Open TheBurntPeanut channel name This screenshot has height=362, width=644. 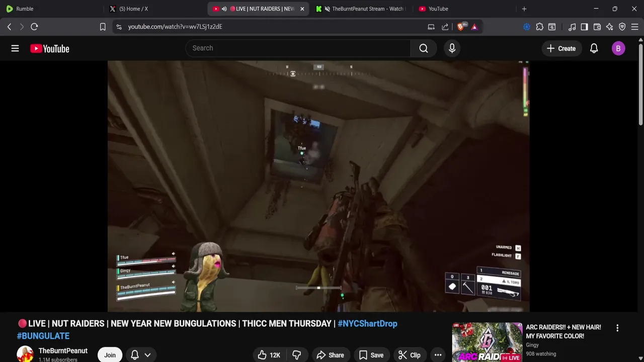(x=63, y=350)
